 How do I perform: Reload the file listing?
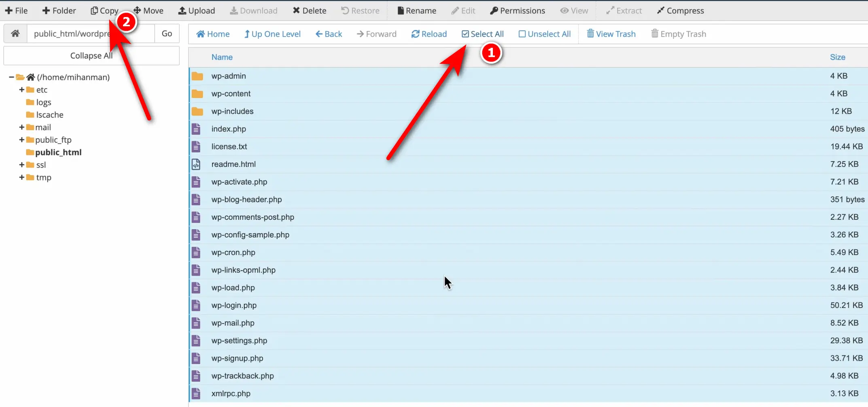[x=429, y=34]
